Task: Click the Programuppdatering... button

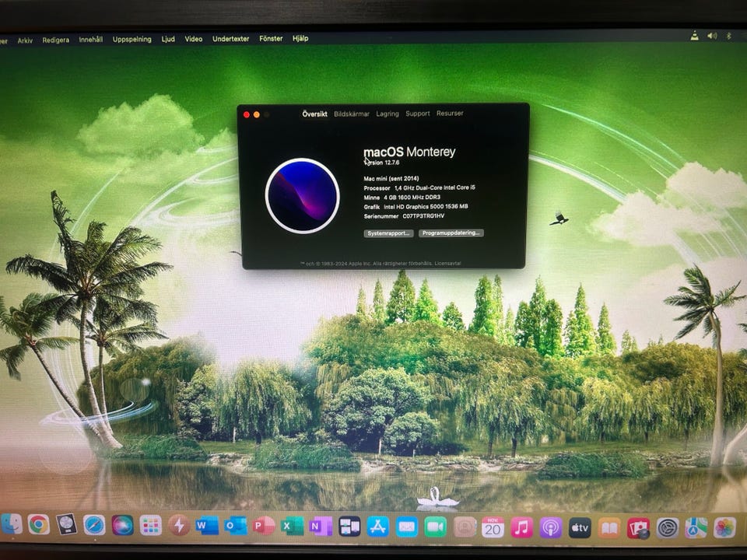Action: tap(451, 233)
